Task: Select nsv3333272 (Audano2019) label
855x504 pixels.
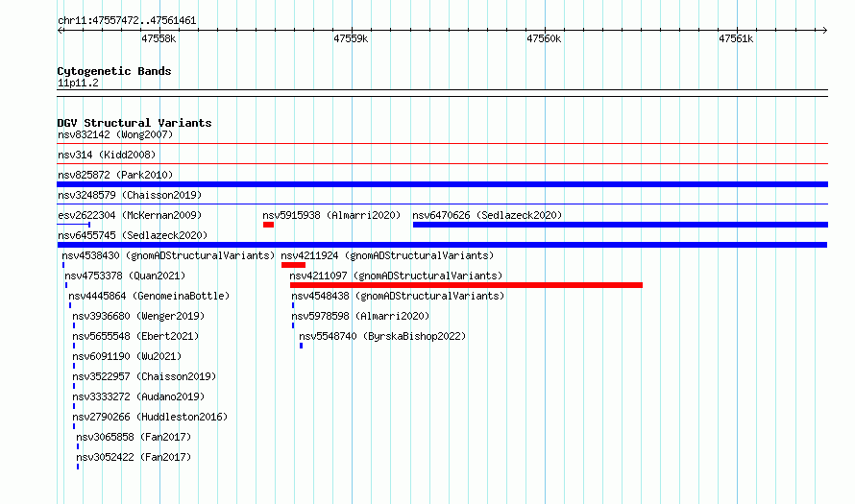Action: tap(138, 396)
